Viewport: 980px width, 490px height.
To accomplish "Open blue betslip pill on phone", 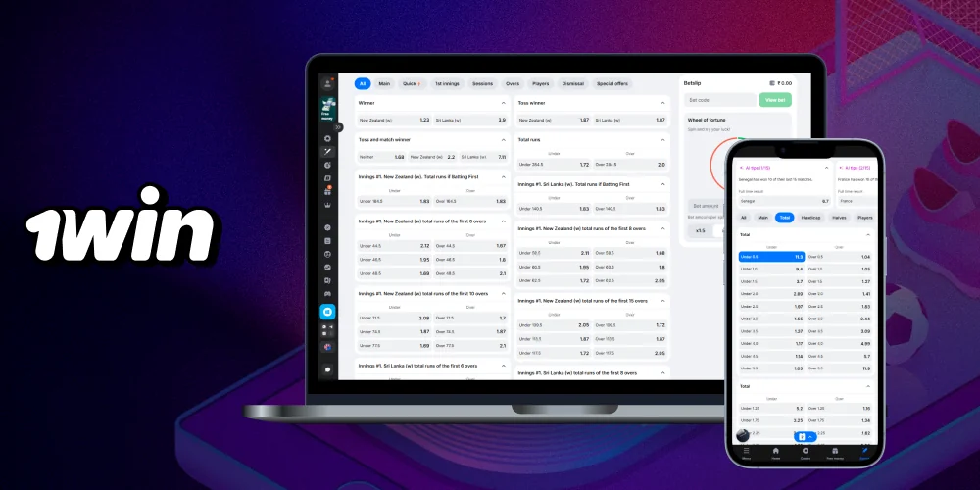I will tap(805, 437).
